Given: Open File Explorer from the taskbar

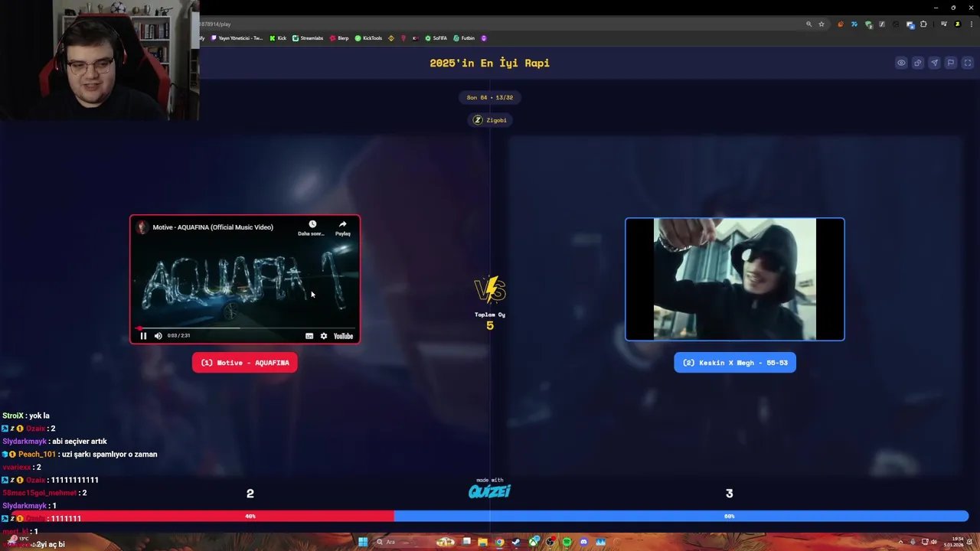Looking at the screenshot, I should click(x=482, y=542).
